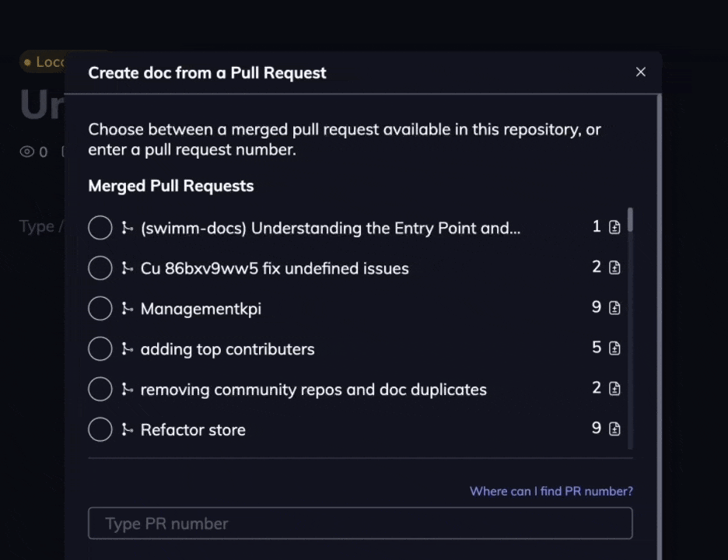Click file icon beside Refactor store count
Screen dimensions: 728x560
pyautogui.click(x=614, y=429)
